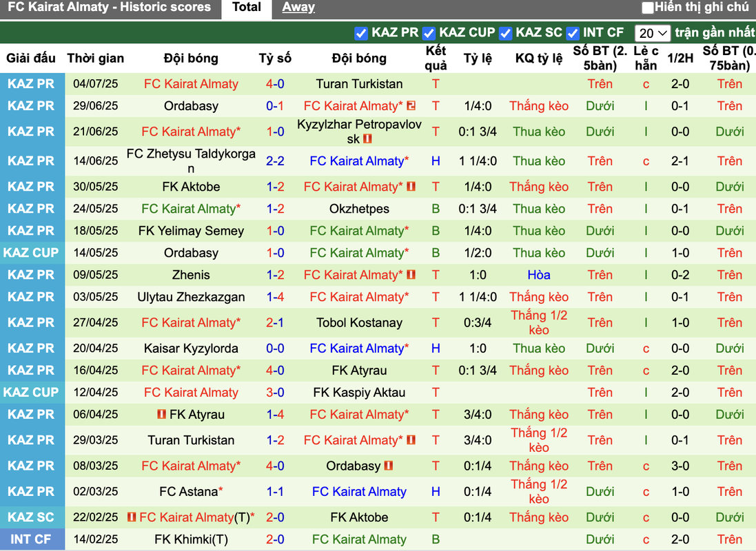Switch to the Away tab

pyautogui.click(x=298, y=7)
